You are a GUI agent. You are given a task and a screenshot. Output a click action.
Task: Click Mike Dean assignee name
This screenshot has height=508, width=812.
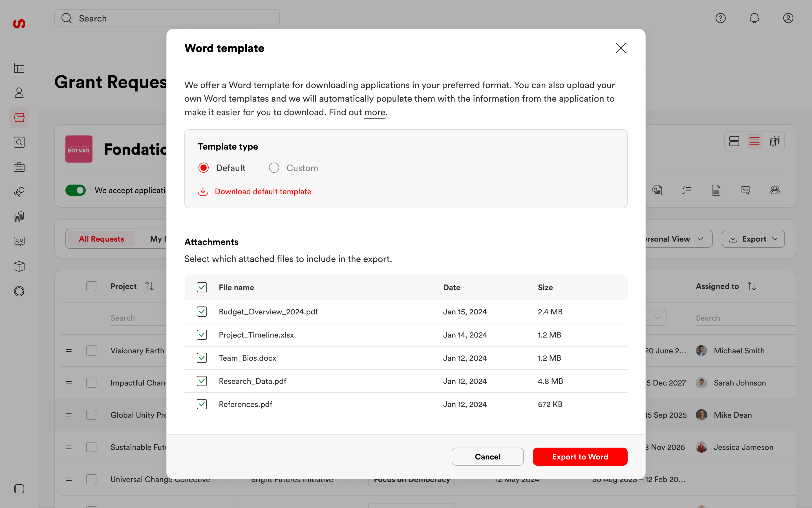point(733,415)
